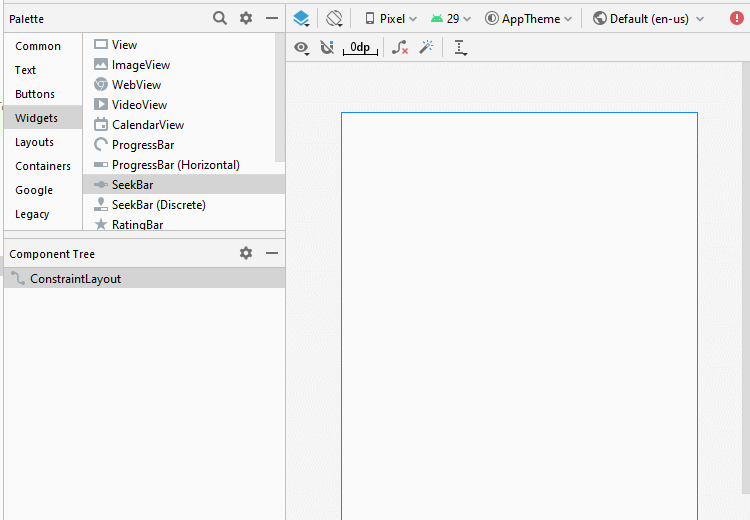Minimize the Palette panel
This screenshot has width=750, height=520.
coord(272,18)
